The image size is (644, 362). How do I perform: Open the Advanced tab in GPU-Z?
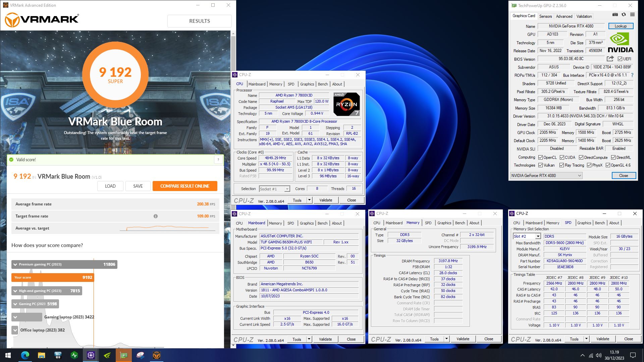pyautogui.click(x=564, y=16)
